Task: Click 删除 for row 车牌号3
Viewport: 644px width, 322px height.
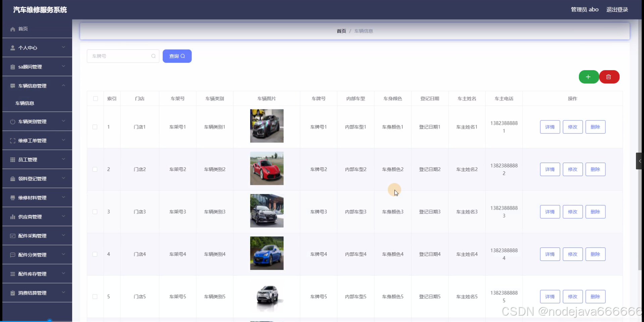Action: click(595, 212)
